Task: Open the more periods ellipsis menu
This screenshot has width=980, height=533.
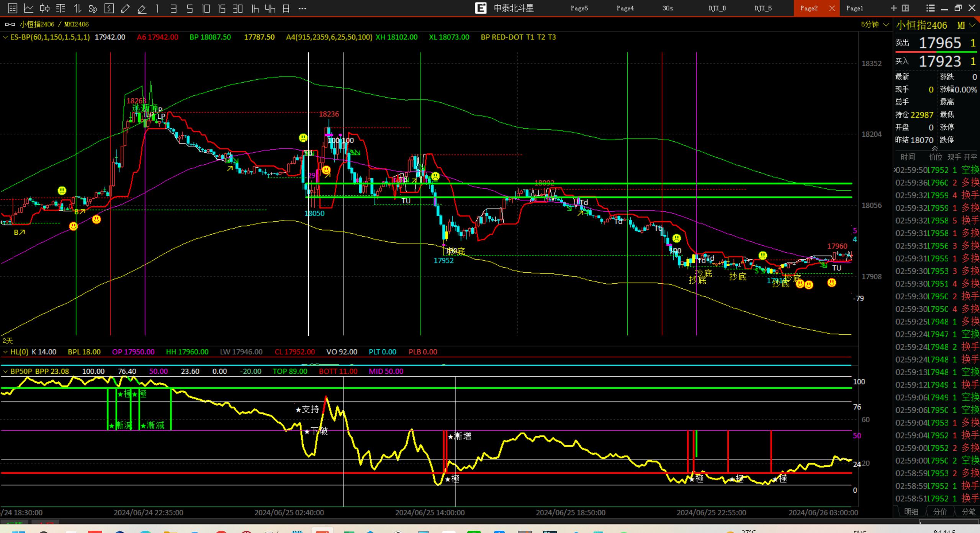Action: pos(302,8)
